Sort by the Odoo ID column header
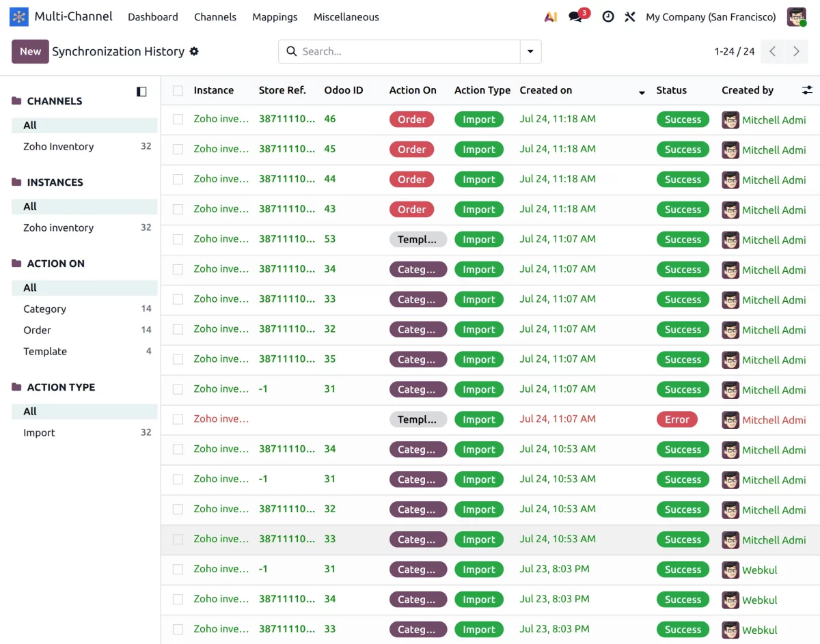Screen dimensions: 820x644 pyautogui.click(x=344, y=90)
